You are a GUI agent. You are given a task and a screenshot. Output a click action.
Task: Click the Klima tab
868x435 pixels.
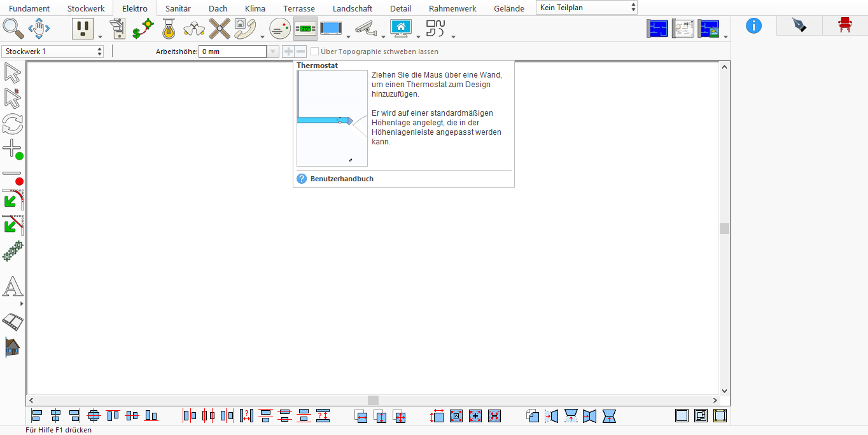click(x=255, y=9)
